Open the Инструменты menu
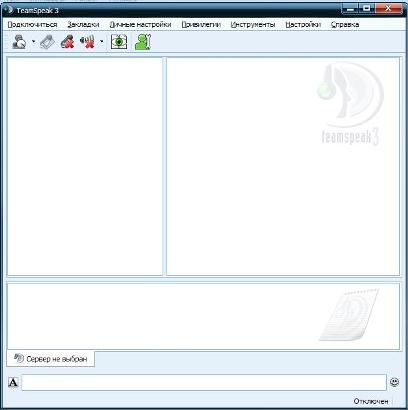 [253, 25]
